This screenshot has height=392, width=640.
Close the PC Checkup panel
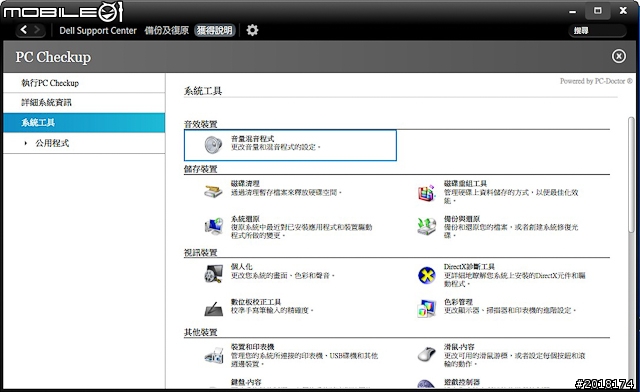[619, 56]
